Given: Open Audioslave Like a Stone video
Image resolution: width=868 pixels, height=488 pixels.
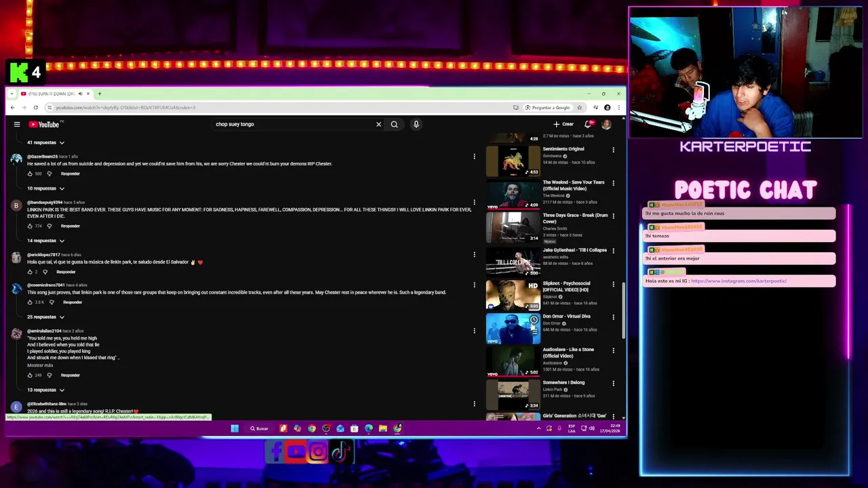Looking at the screenshot, I should point(513,361).
